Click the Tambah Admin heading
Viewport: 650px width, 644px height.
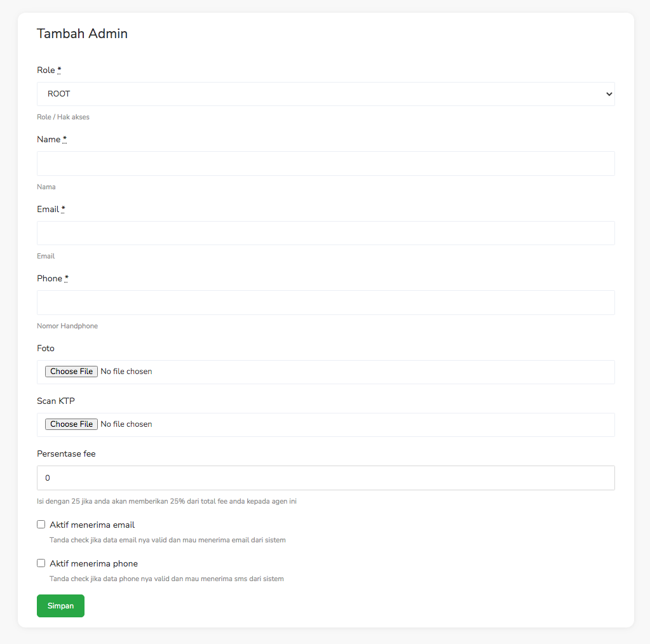pos(82,34)
